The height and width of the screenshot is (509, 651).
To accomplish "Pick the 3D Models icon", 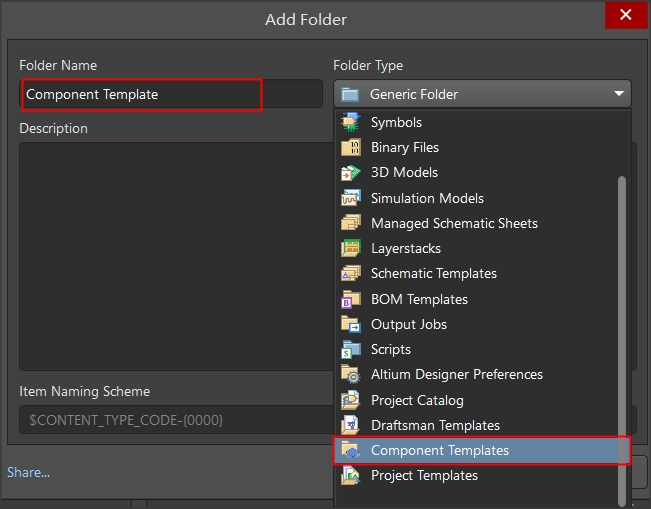I will click(x=351, y=173).
